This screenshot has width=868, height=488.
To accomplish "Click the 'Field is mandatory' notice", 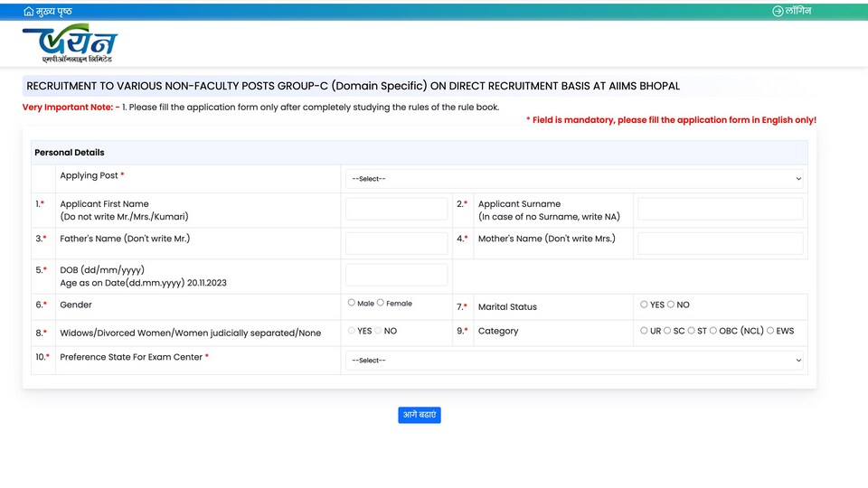I will click(671, 120).
